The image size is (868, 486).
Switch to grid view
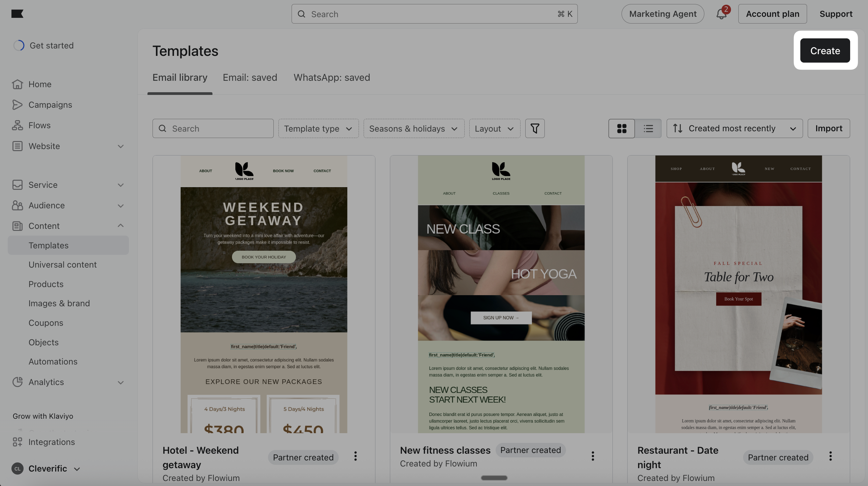point(621,128)
